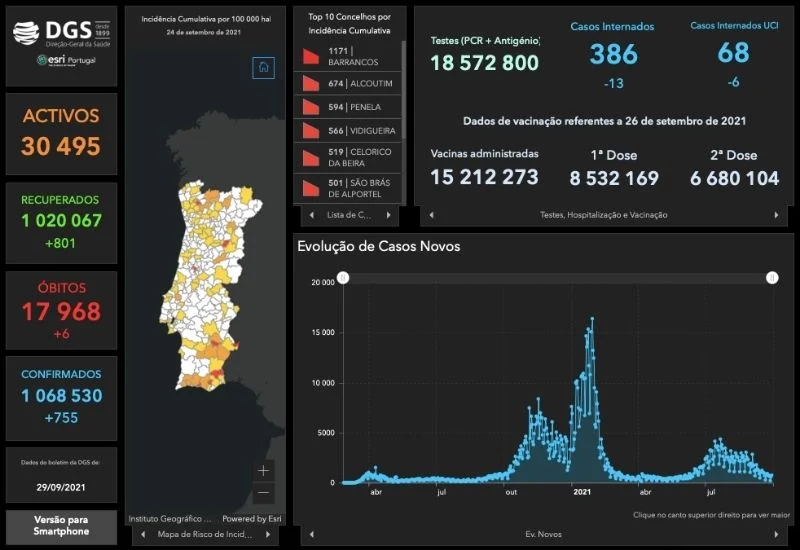The image size is (800, 550).
Task: Select list row 594 | PENELA
Action: [347, 107]
